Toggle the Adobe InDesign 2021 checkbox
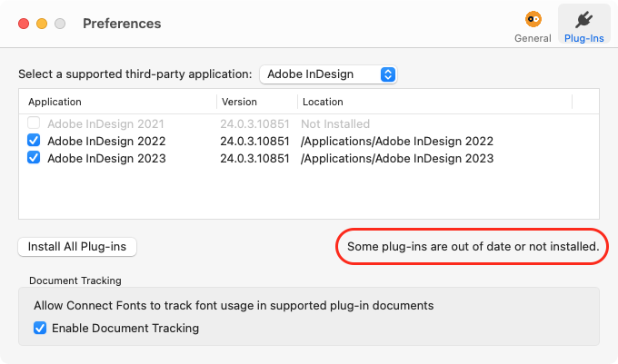 pos(34,123)
